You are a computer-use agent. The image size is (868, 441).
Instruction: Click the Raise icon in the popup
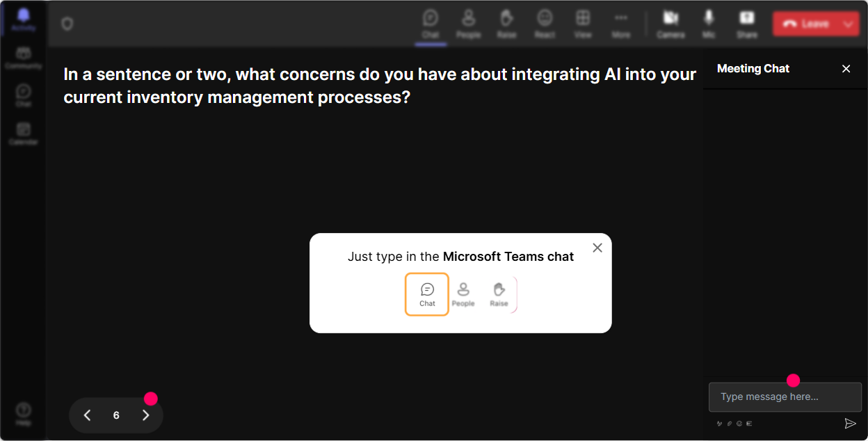499,294
